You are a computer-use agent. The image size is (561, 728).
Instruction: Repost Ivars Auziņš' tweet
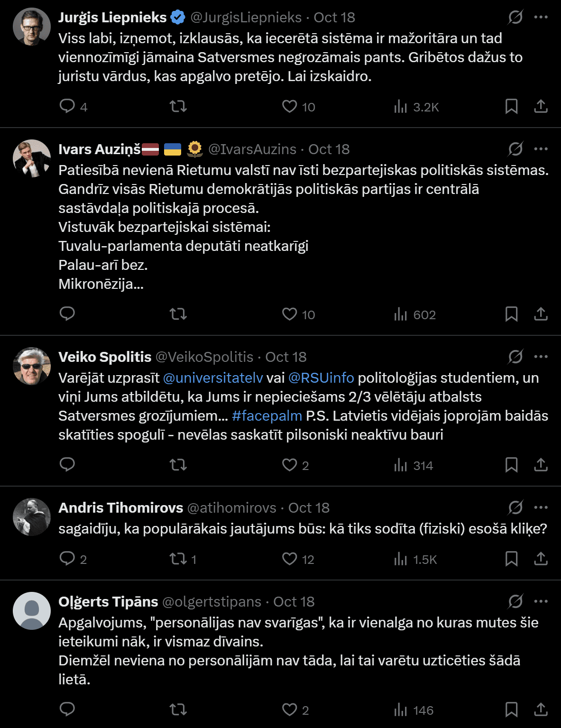point(178,314)
